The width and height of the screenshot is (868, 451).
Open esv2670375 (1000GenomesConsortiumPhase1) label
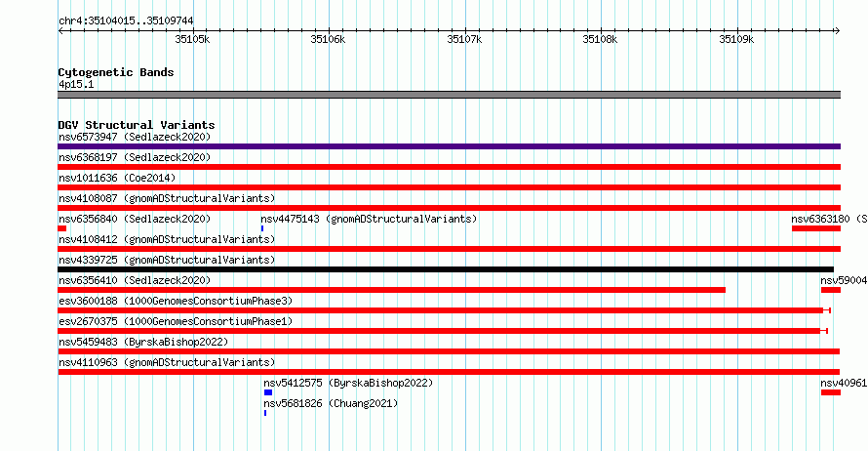(176, 321)
